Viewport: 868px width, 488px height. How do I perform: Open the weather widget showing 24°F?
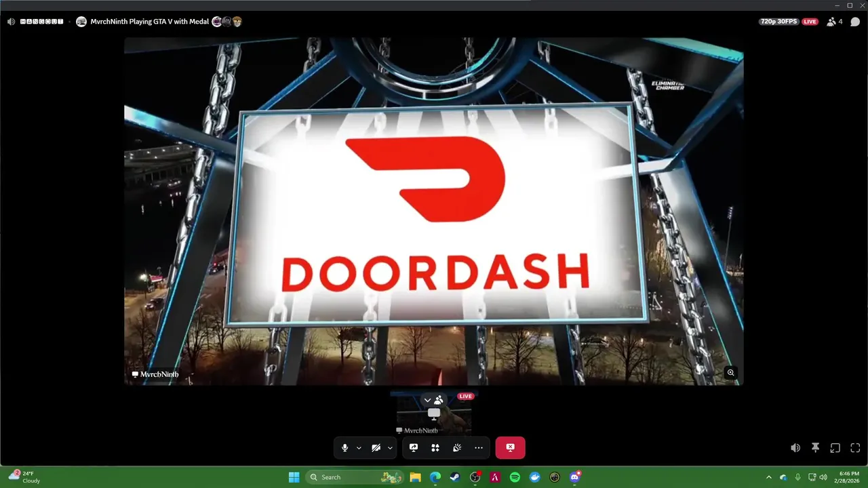(24, 477)
